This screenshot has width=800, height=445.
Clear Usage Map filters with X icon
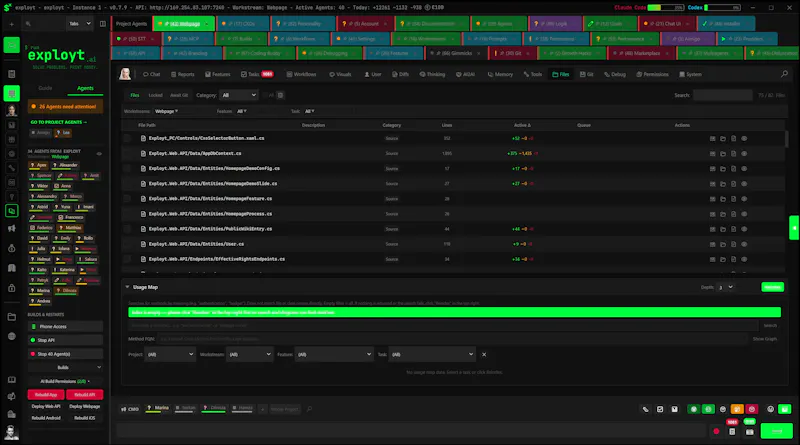tap(484, 354)
